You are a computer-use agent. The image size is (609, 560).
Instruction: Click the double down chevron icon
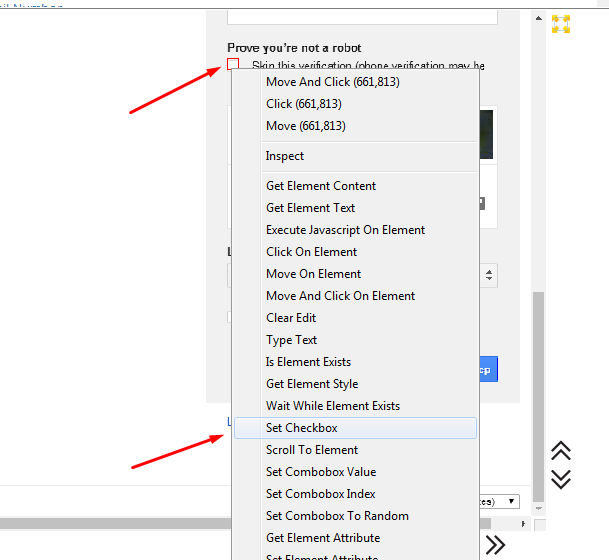[x=561, y=479]
